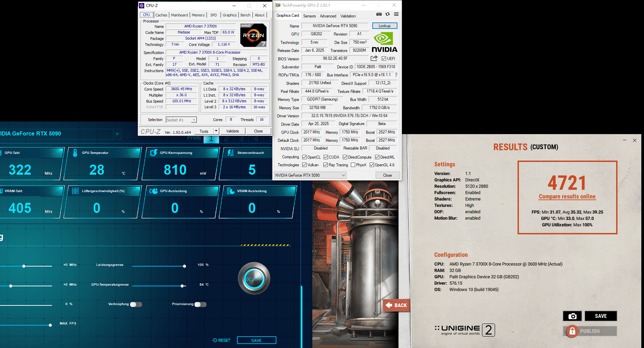Minimize the Superposition results window
This screenshot has height=348, width=644.
(625, 140)
